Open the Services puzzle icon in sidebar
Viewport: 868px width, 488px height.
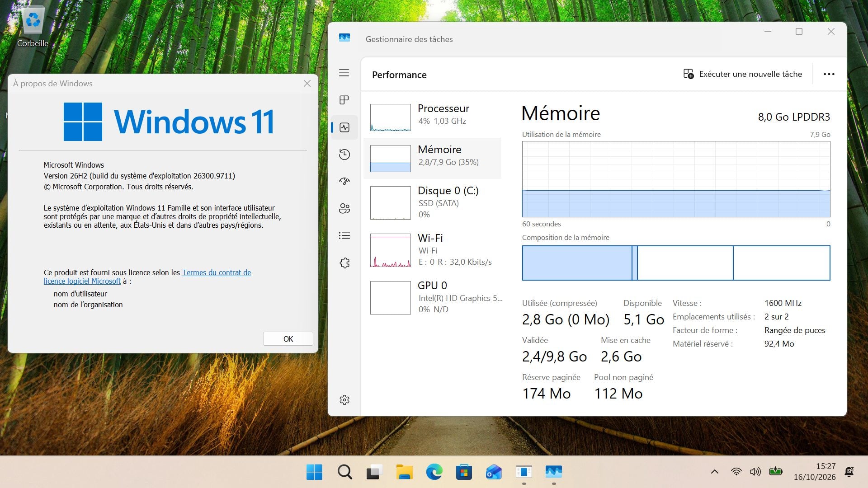click(x=344, y=263)
